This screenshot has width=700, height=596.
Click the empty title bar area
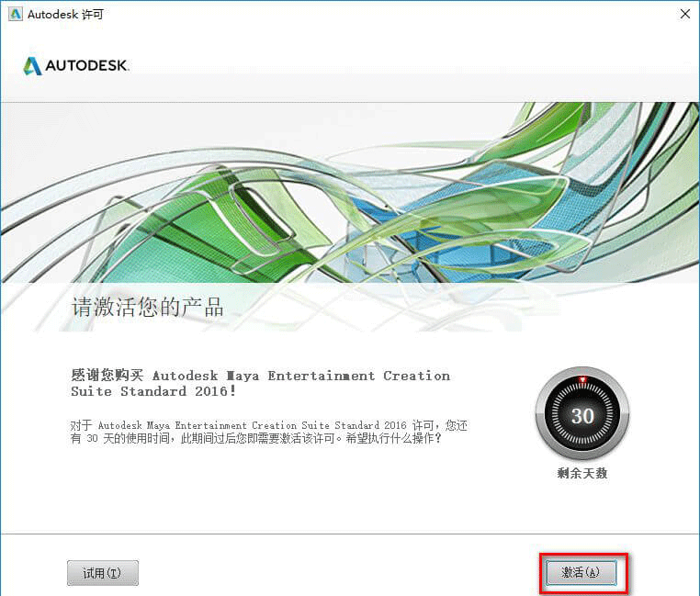click(389, 15)
